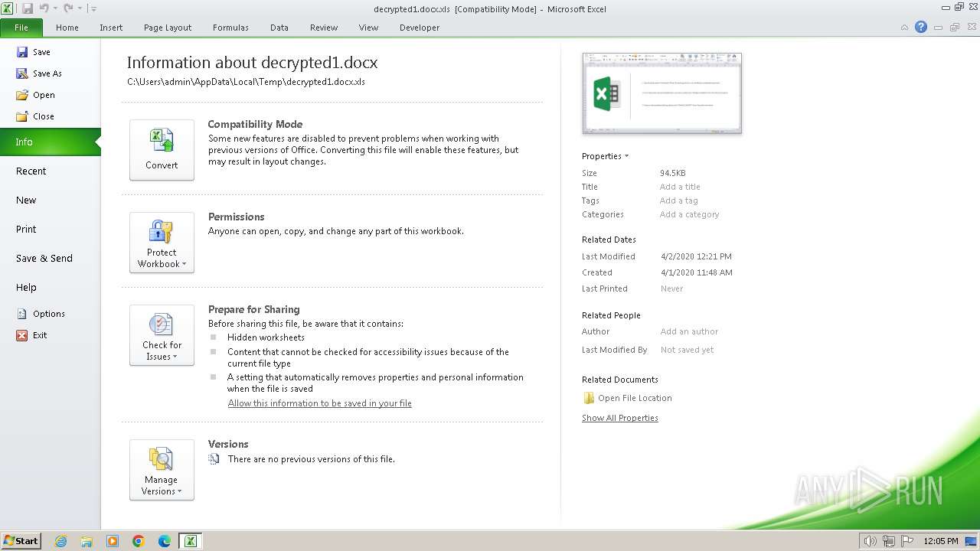
Task: Launch Internet Explorer from the taskbar
Action: (x=60, y=541)
